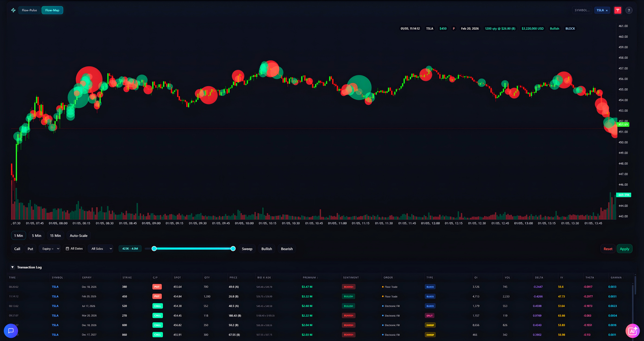Sort by the PREMIUM column header

(310, 277)
